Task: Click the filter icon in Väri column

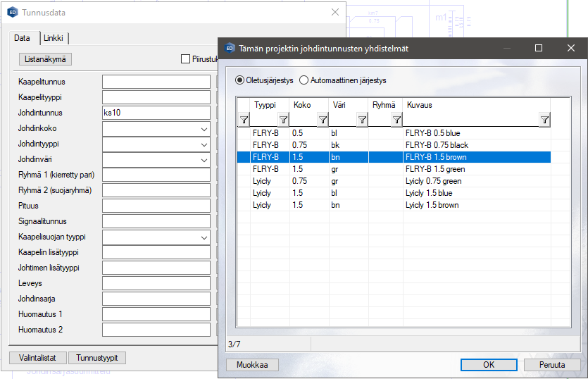Action: pyautogui.click(x=361, y=120)
